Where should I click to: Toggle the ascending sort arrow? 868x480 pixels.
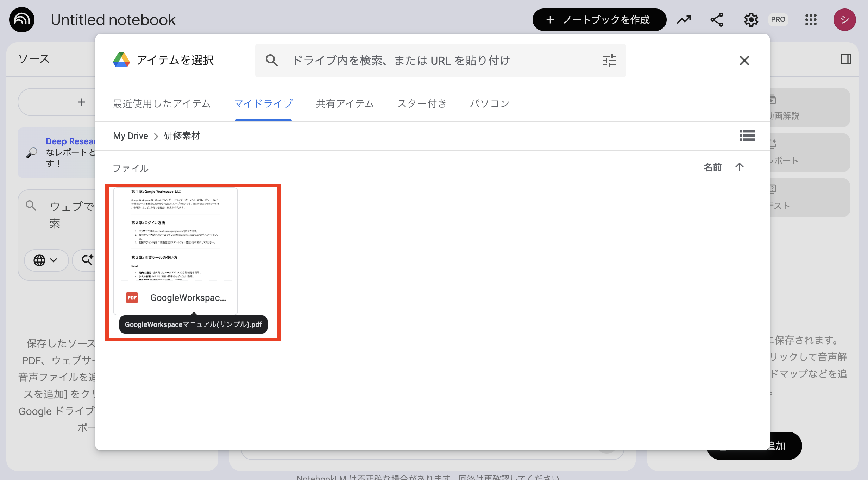tap(740, 168)
